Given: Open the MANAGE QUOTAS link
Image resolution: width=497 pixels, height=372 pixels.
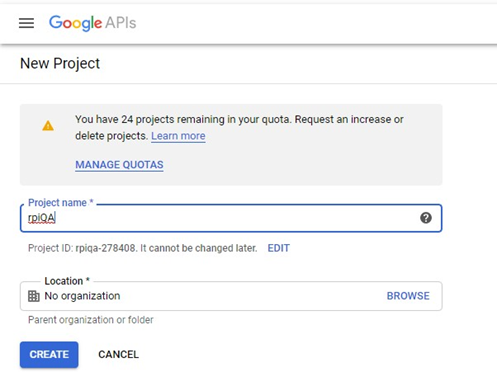Looking at the screenshot, I should (119, 165).
